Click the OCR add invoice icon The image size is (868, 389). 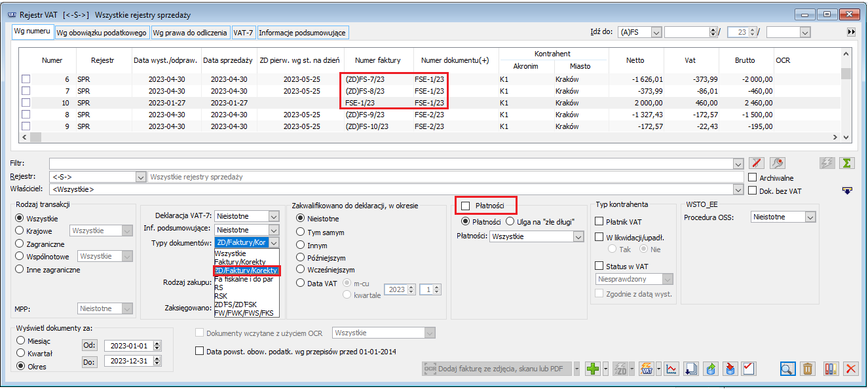click(x=498, y=369)
